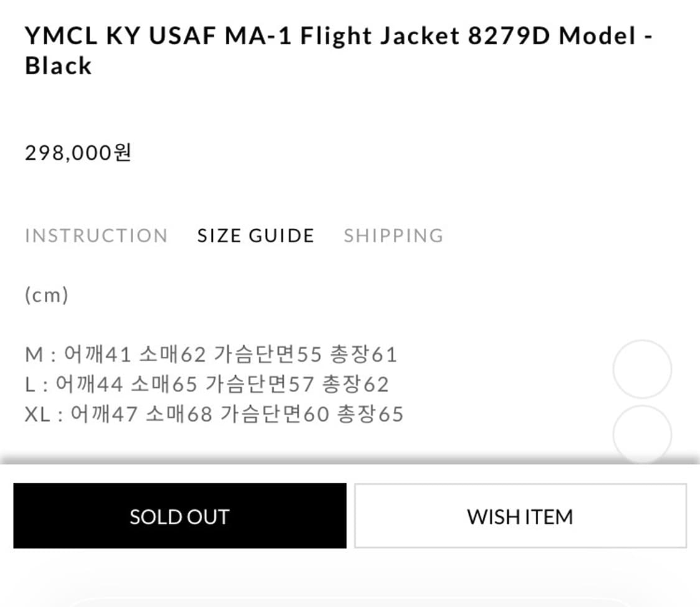Select the SHIPPING tab
Image resolution: width=700 pixels, height=607 pixels.
393,235
